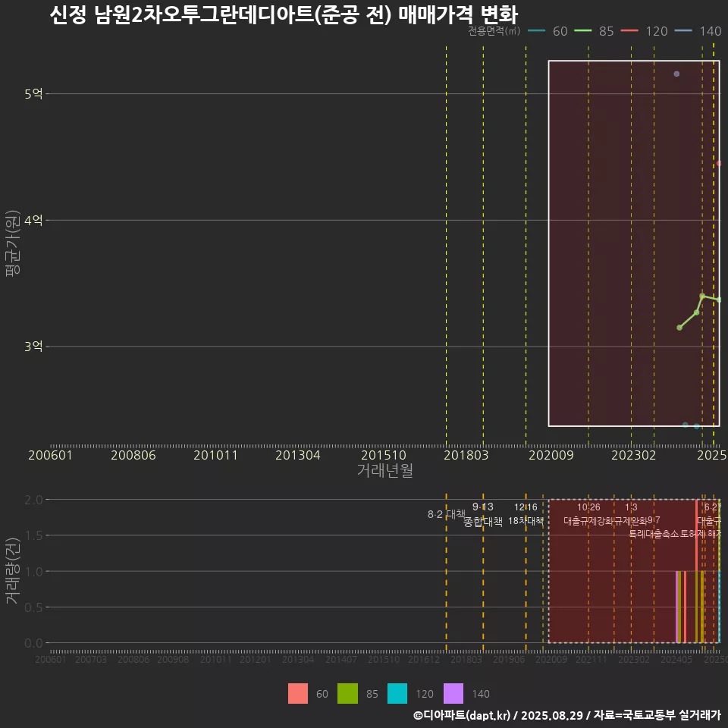Click the '0.5' volume axis label
Viewport: 728px width, 728px height.
click(33, 607)
